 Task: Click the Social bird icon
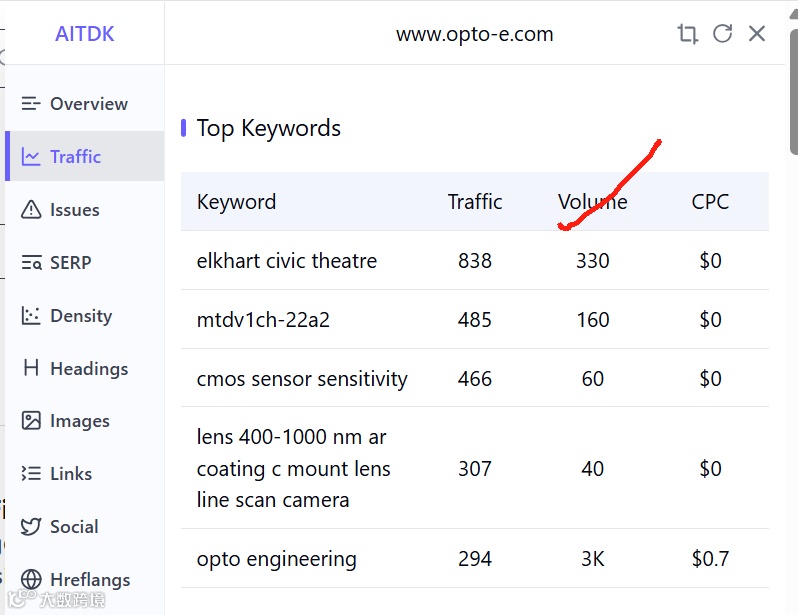[31, 526]
